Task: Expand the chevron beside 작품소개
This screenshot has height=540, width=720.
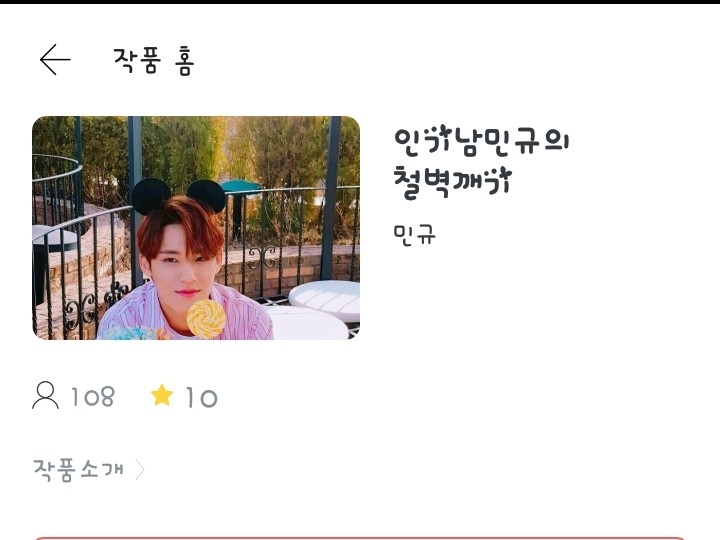Action: (140, 470)
